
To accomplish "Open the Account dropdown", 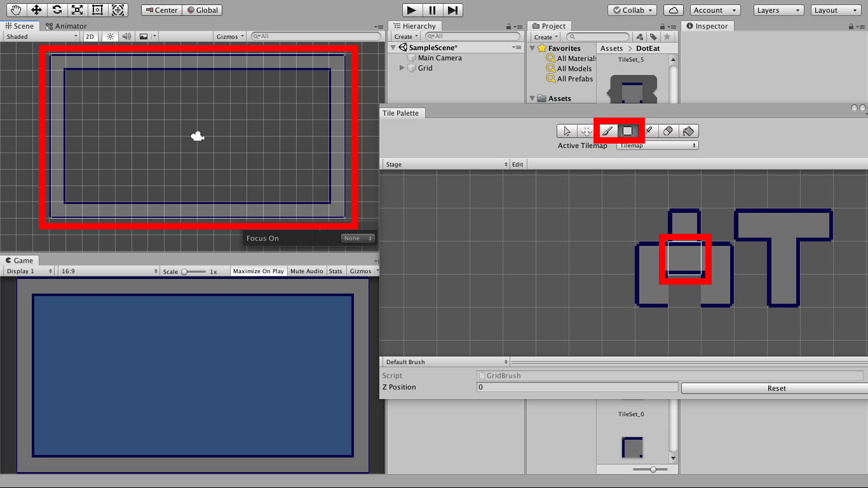I will coord(714,10).
